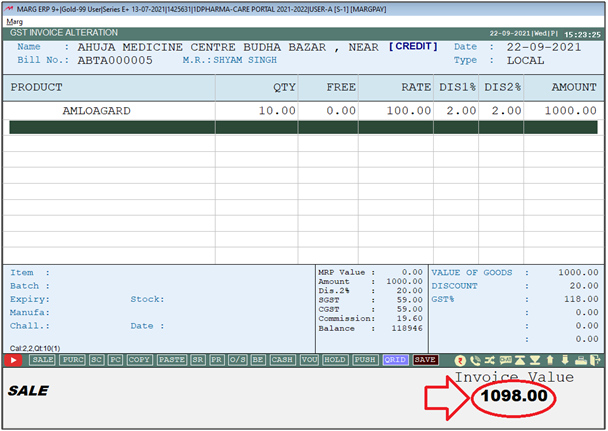Click the AMOUNT column header
608x431 pixels.
coord(574,87)
